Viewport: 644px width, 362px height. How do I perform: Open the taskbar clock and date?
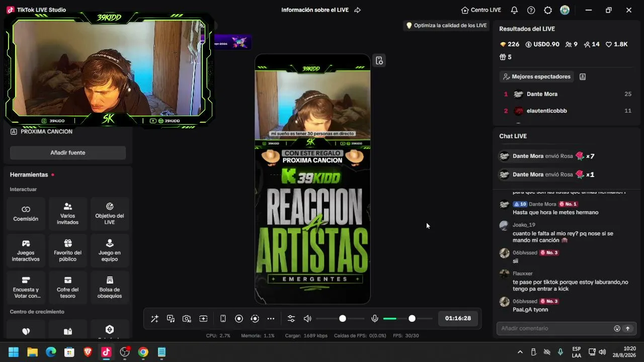tap(624, 352)
